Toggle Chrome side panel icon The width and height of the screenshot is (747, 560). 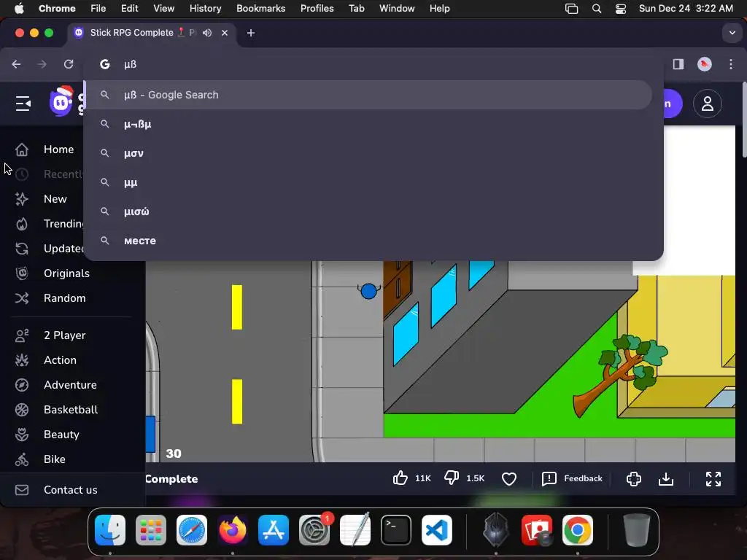(x=678, y=64)
